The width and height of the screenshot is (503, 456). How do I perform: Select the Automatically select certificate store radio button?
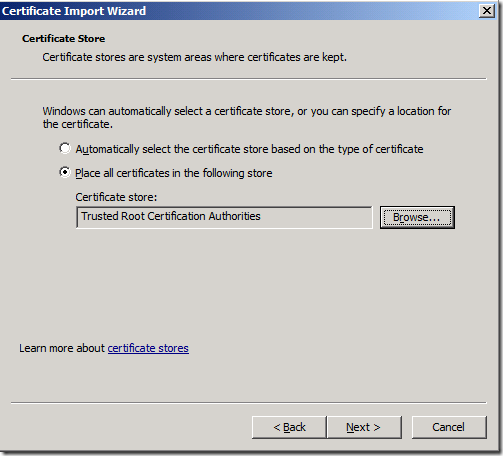tap(65, 148)
